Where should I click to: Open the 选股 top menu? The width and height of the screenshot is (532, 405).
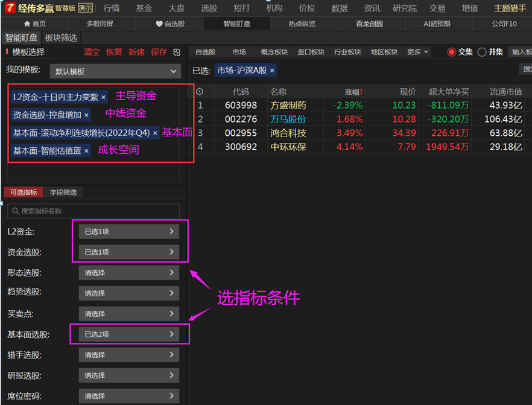[209, 8]
